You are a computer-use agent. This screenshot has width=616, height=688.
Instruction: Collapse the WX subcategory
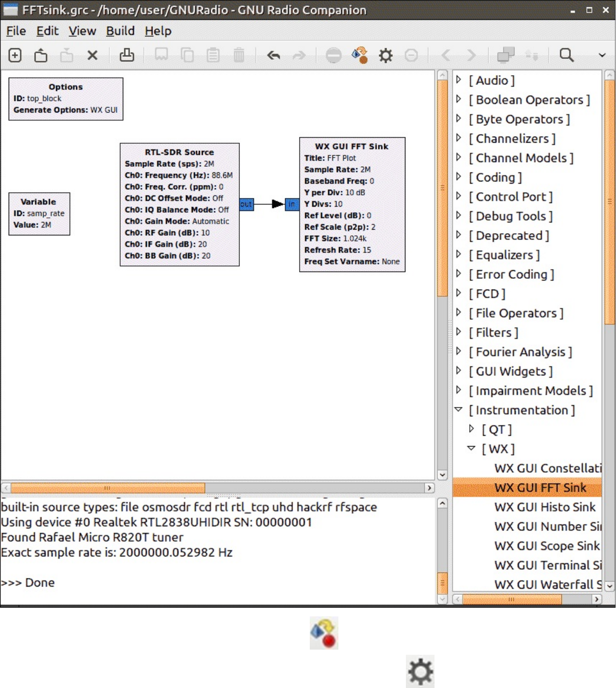471,449
